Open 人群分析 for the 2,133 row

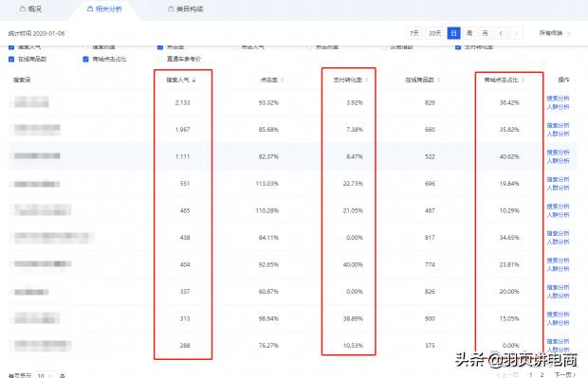pos(558,107)
